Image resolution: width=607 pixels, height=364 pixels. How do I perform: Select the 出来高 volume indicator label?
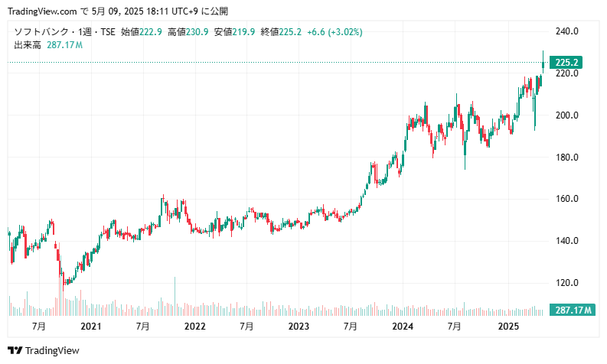click(x=26, y=45)
